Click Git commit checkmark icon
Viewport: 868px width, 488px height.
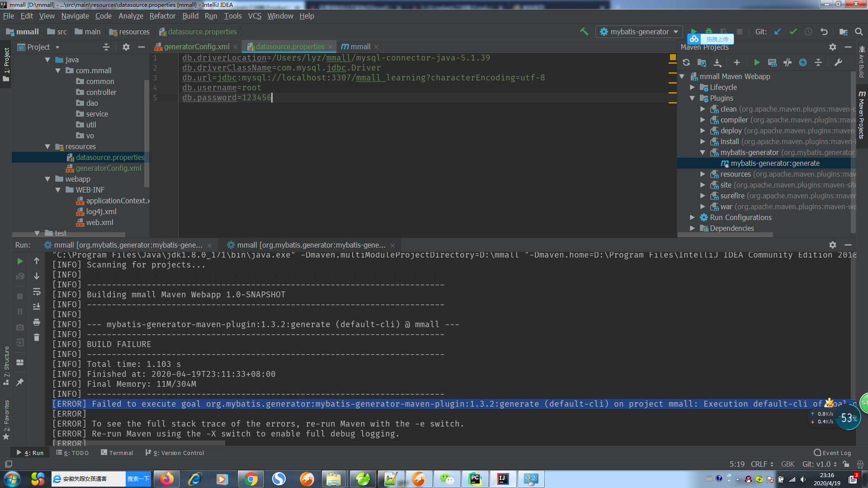(x=793, y=32)
